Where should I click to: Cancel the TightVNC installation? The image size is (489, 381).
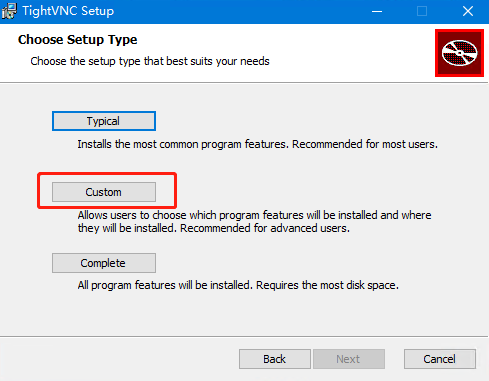(440, 359)
